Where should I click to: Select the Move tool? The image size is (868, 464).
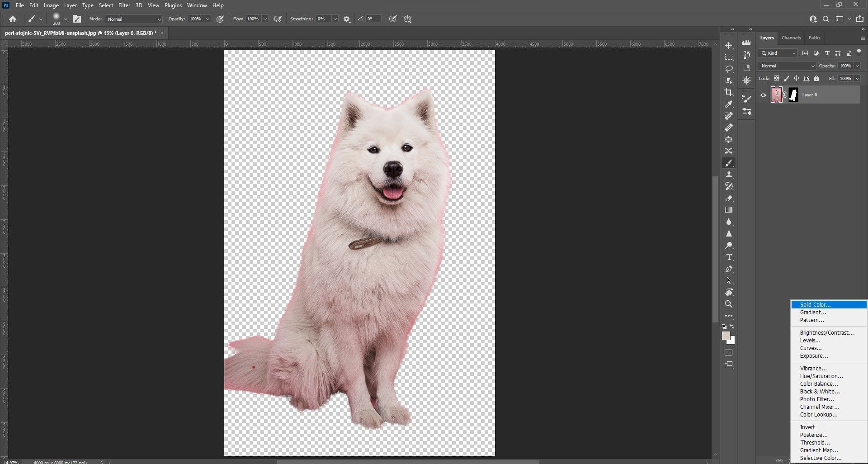(729, 46)
